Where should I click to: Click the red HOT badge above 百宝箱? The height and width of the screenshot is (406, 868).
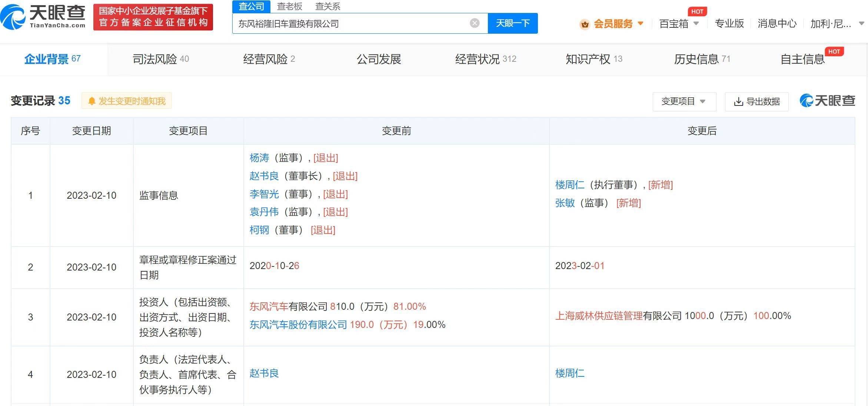(697, 11)
